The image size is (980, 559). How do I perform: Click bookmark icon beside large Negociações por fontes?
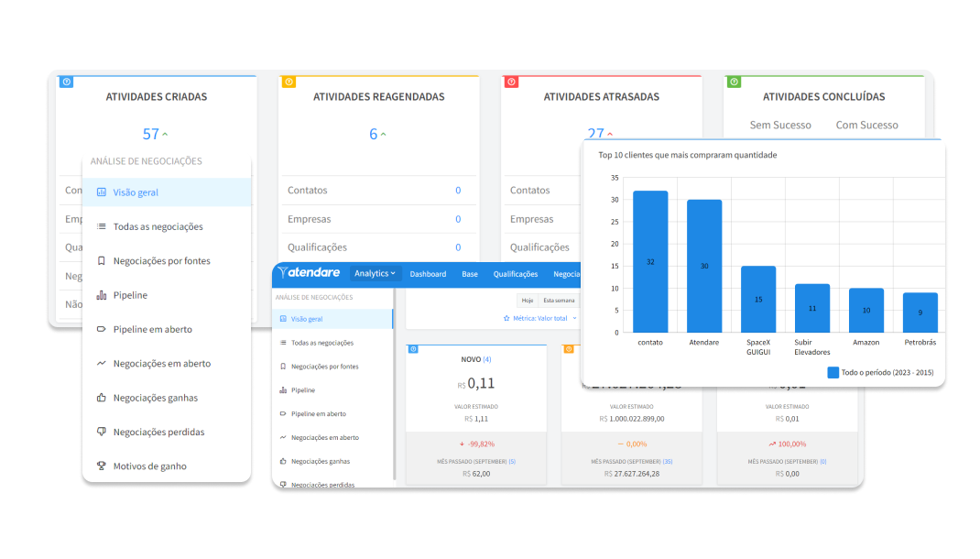click(x=102, y=261)
